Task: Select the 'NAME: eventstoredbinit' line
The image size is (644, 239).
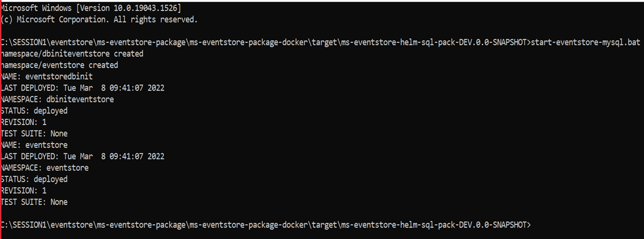Action: [46, 77]
